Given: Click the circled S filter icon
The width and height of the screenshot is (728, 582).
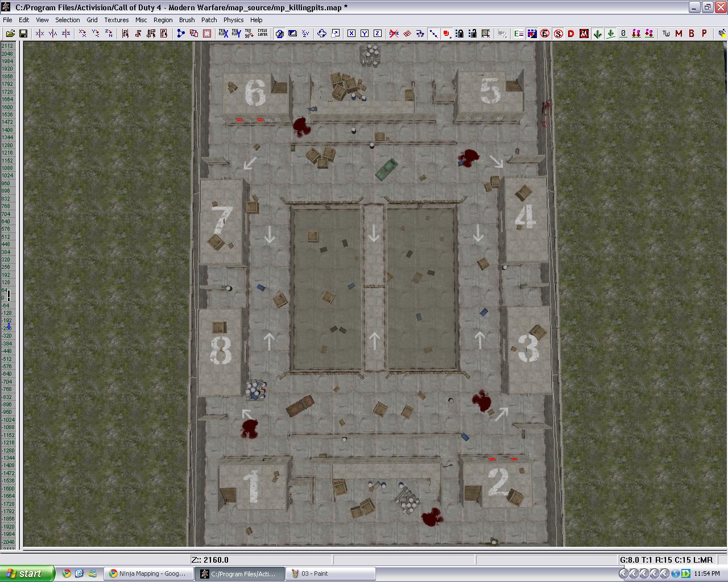Looking at the screenshot, I should coord(558,34).
